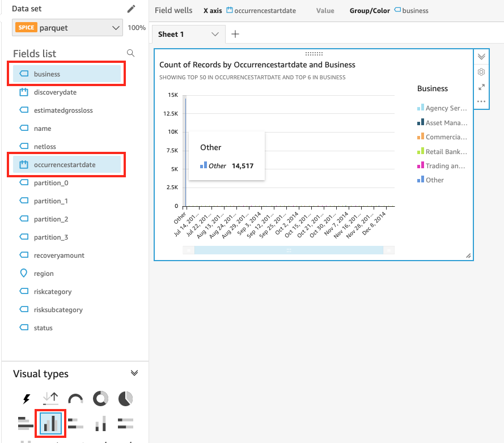Open the search icon in Fields list

[130, 53]
